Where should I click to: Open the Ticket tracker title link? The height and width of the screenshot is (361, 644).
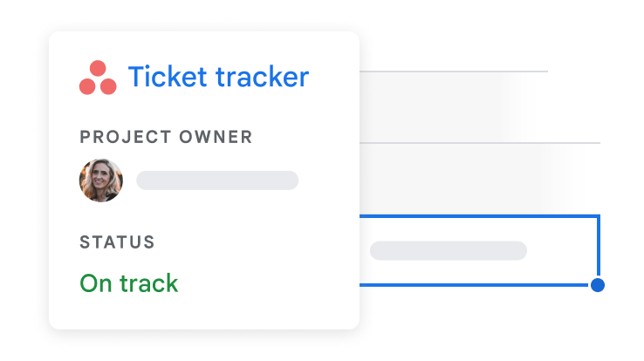pos(218,77)
